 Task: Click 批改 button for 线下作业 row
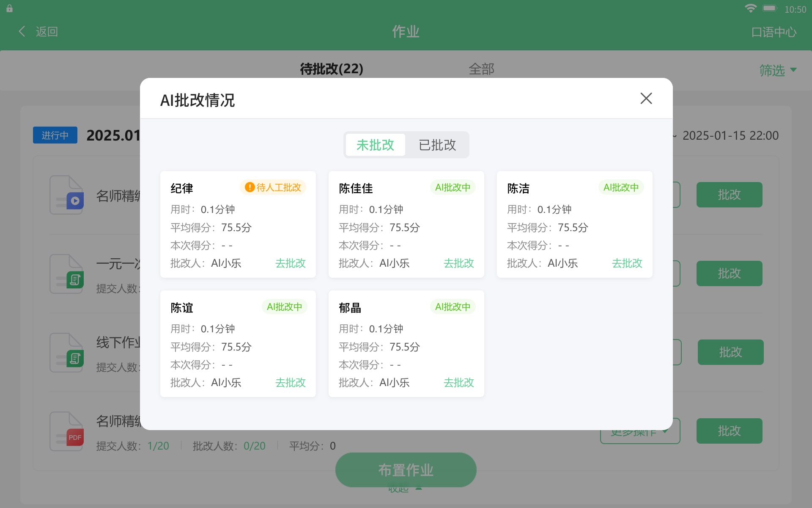pyautogui.click(x=730, y=352)
